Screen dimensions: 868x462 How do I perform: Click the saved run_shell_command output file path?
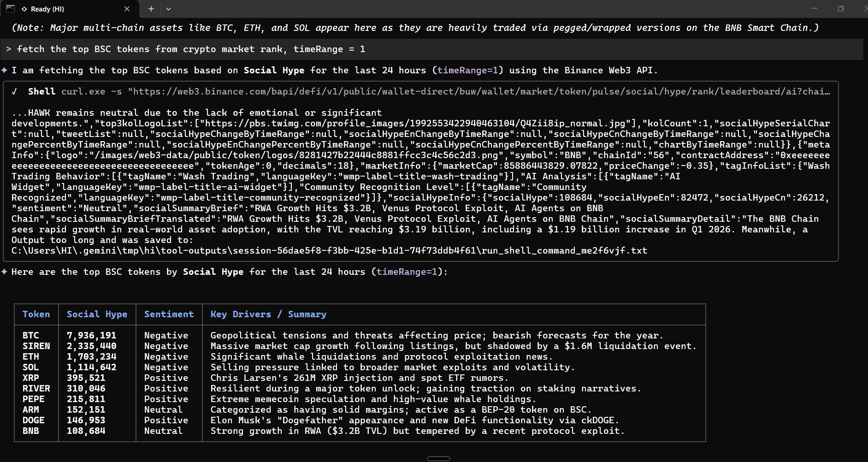point(329,250)
